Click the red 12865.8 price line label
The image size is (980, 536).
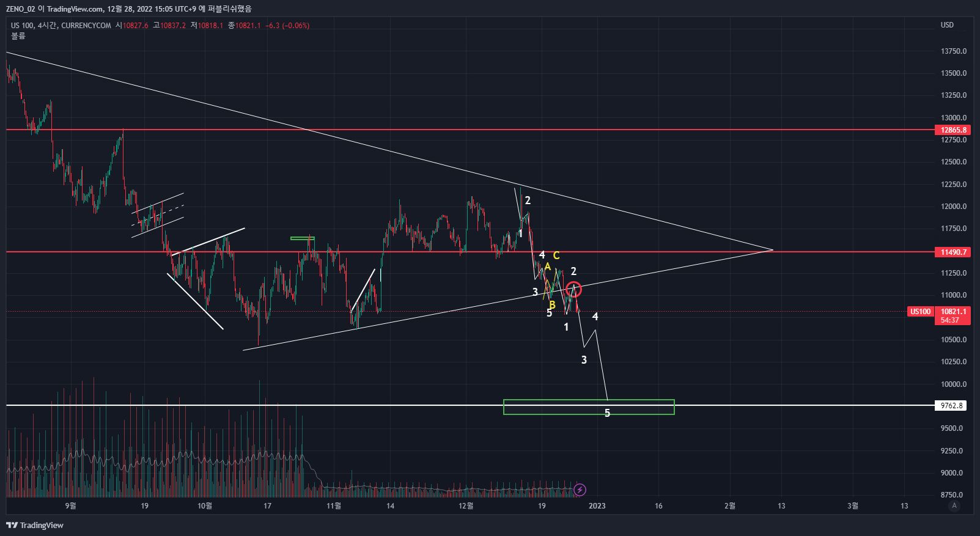tap(953, 130)
